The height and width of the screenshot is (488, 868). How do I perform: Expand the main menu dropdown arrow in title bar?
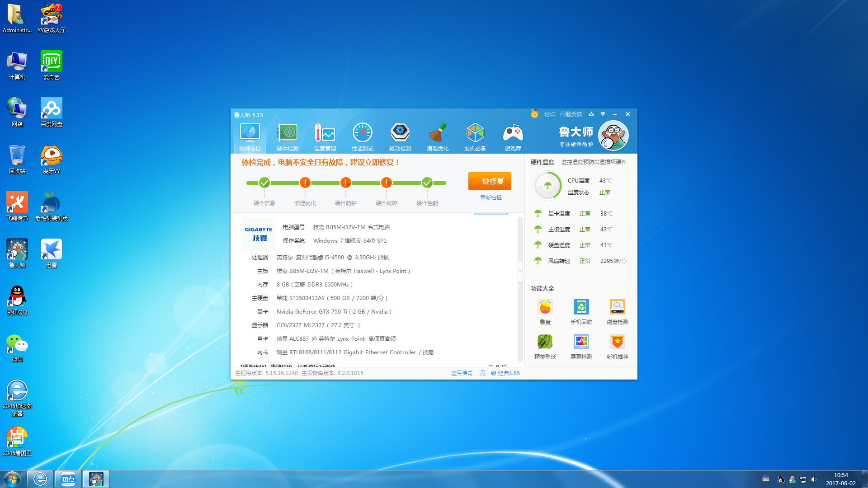pyautogui.click(x=603, y=114)
